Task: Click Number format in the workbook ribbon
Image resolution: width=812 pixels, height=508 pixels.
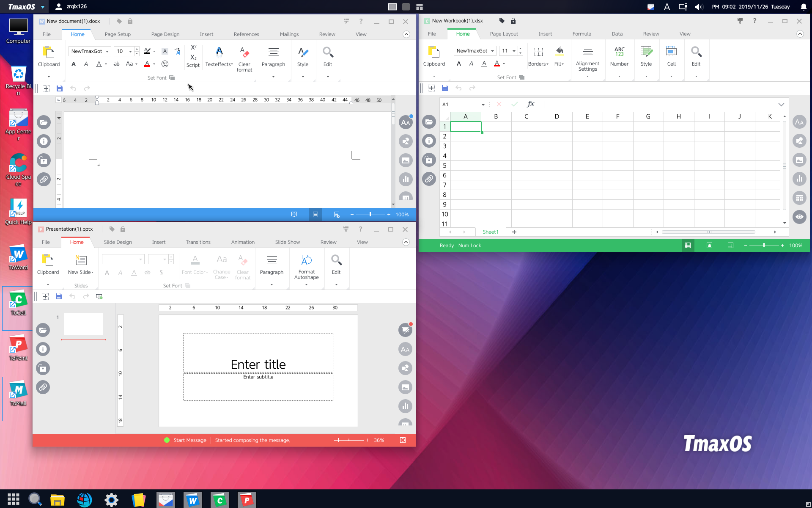Action: (x=619, y=57)
